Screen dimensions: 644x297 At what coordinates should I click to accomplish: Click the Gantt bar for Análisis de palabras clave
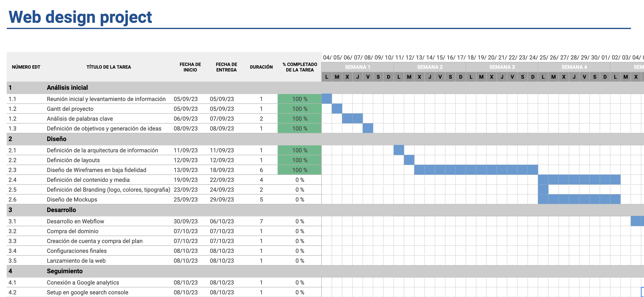tap(352, 118)
